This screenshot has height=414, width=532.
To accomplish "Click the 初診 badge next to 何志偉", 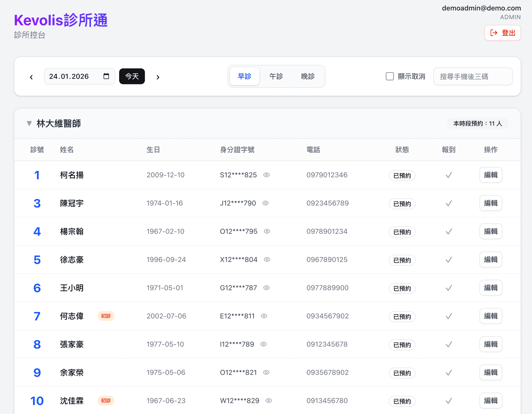I will click(106, 316).
